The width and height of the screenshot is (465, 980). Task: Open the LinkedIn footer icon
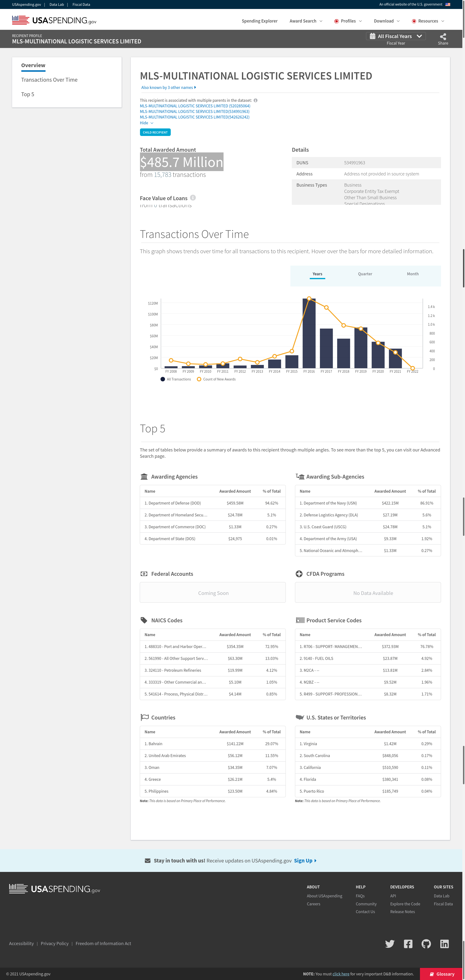pyautogui.click(x=444, y=943)
